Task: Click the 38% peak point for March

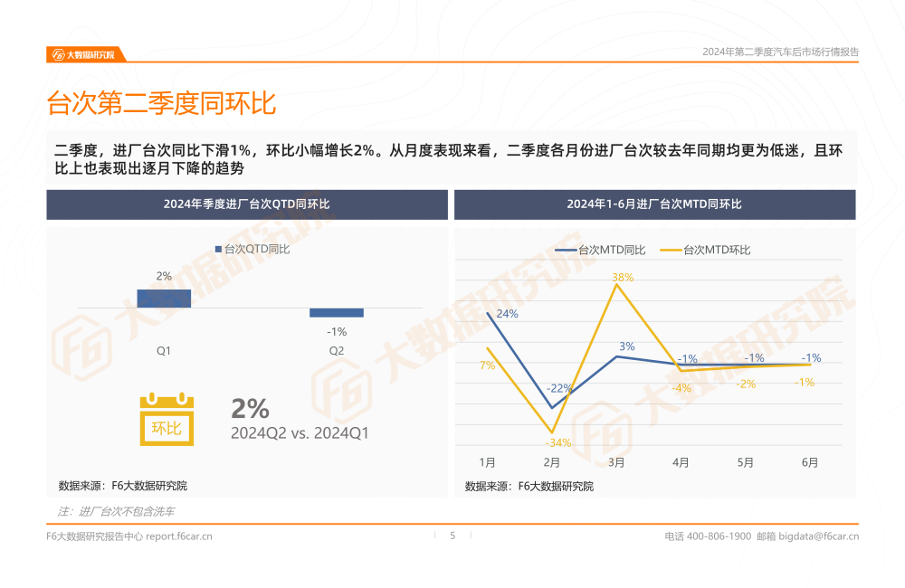Action: [x=616, y=284]
